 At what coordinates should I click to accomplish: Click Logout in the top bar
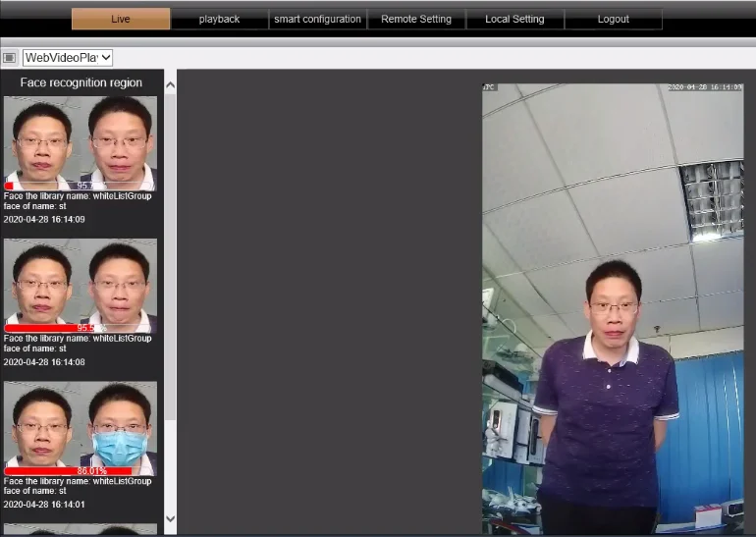pyautogui.click(x=614, y=19)
